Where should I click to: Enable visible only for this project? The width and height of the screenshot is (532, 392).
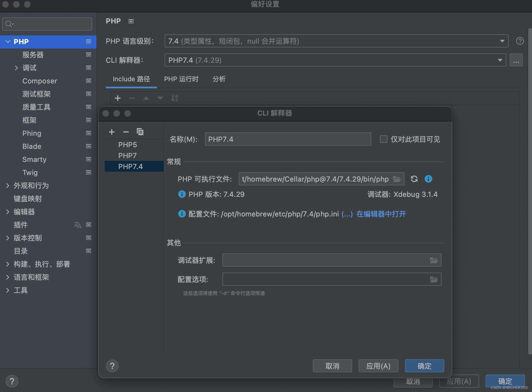click(x=383, y=139)
